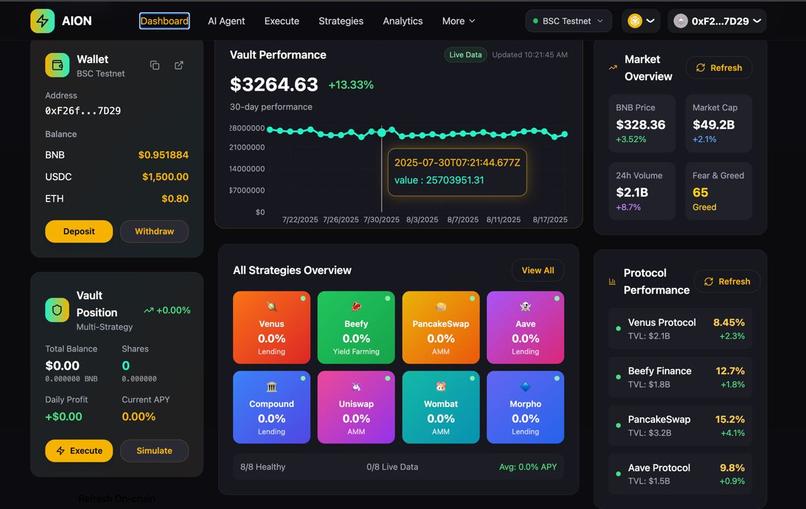
Task: Click the BNB token coin icon in header
Action: [635, 21]
